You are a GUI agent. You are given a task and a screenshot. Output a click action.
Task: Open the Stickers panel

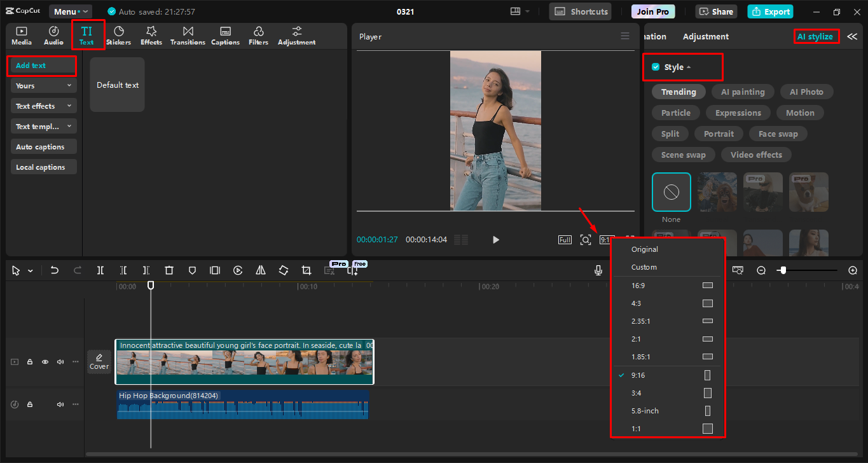tap(118, 36)
